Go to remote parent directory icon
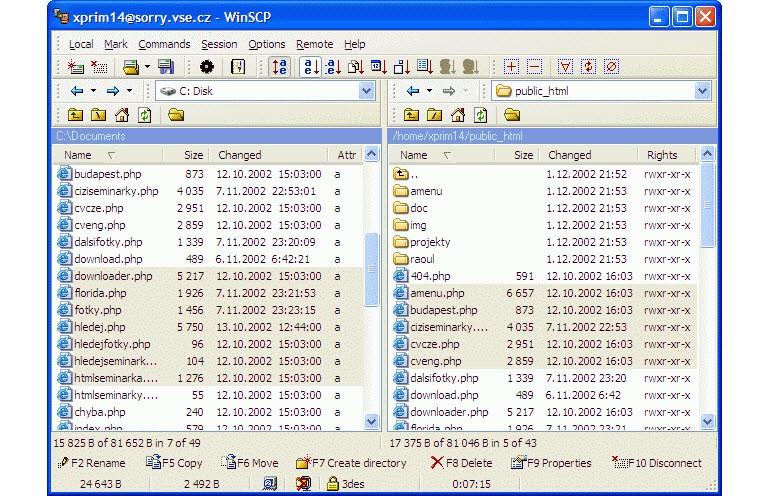 pos(411,115)
